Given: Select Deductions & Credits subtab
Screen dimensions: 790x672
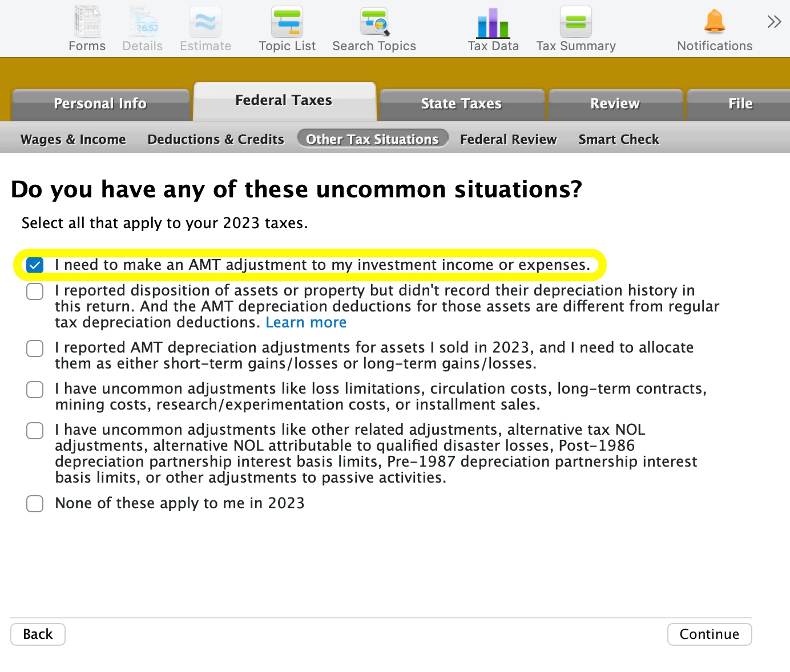Looking at the screenshot, I should [216, 139].
